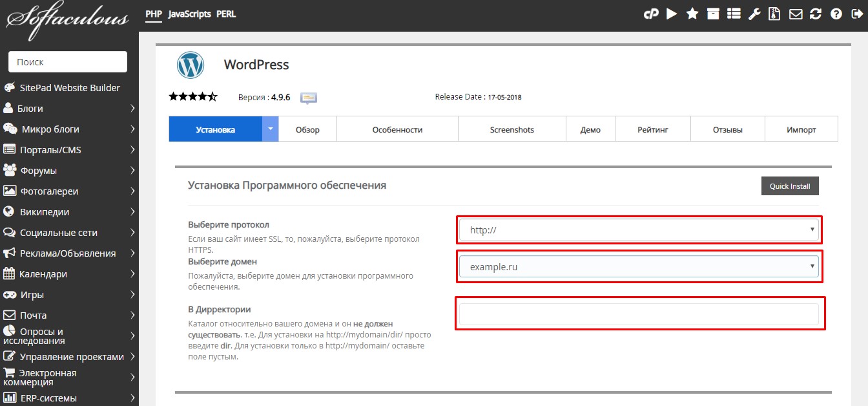Click the Quick Install button
This screenshot has width=868, height=406.
tap(790, 186)
